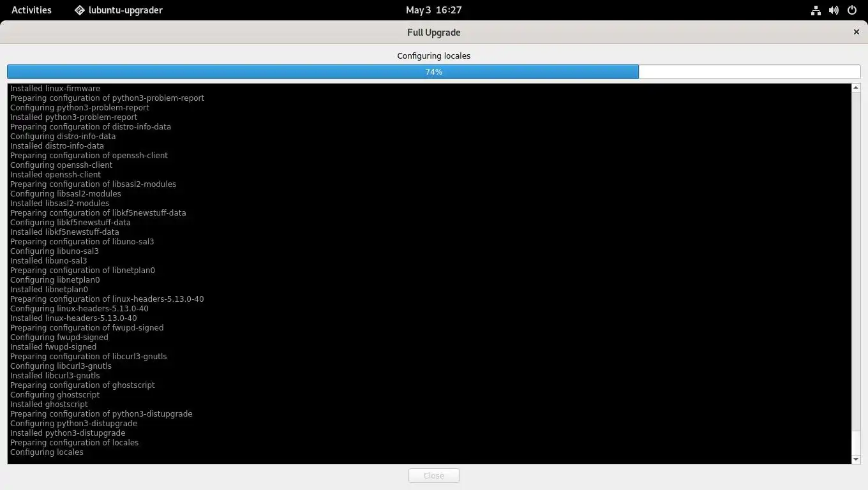
Task: Select 'Preparing configuration of openssh-client'
Action: pos(89,156)
